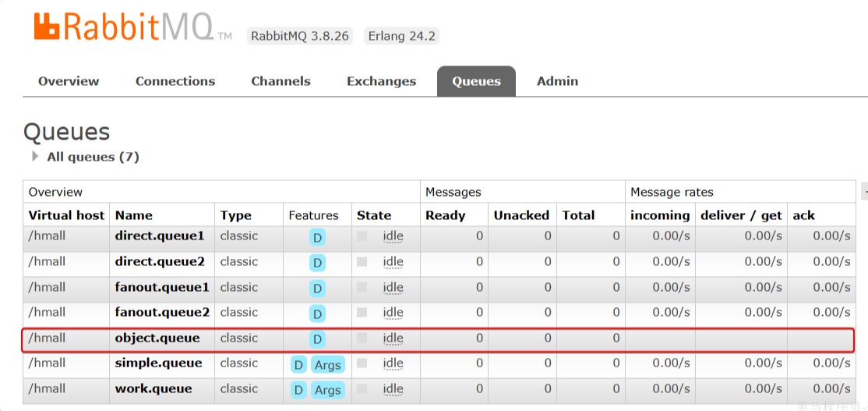This screenshot has width=868, height=411.
Task: Click the state indicator square for direct.queue2
Action: pyautogui.click(x=362, y=262)
